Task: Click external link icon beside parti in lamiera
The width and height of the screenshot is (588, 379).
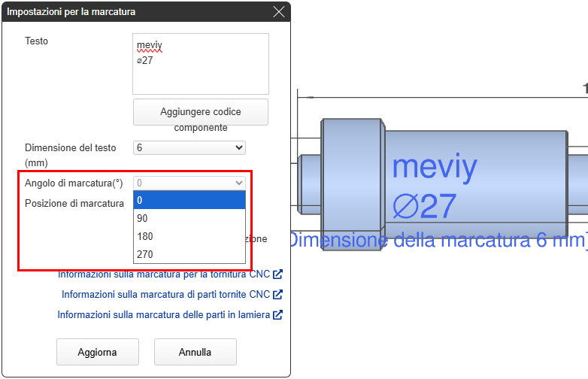Action: [277, 315]
